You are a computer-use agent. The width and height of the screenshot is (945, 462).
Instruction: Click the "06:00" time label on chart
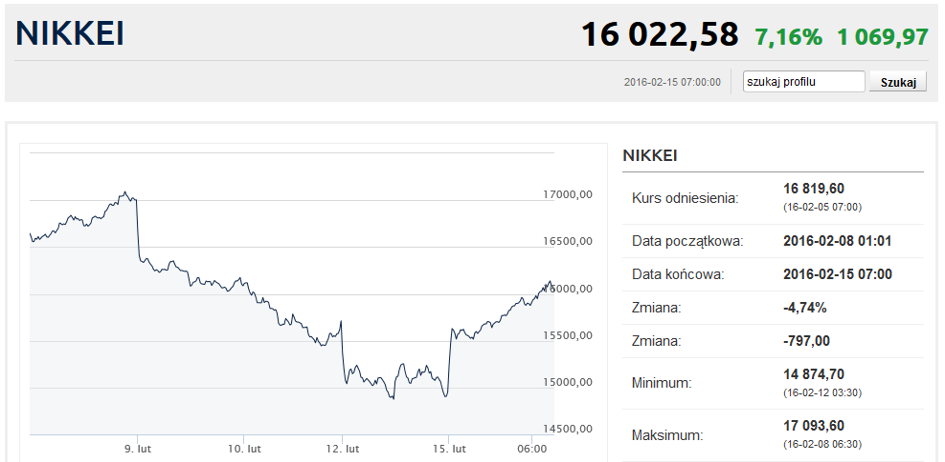534,448
